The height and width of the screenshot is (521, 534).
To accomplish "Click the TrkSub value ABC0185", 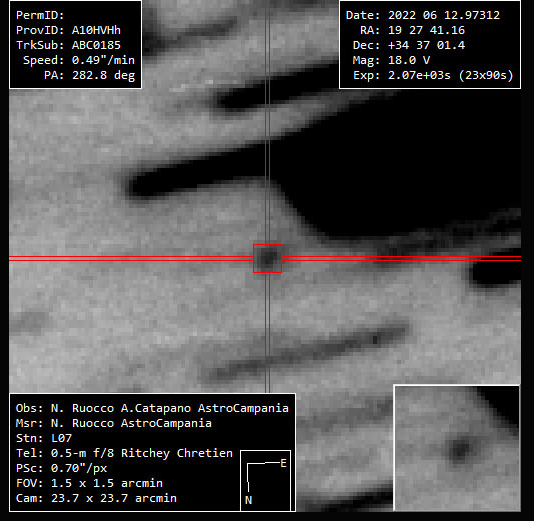I will coord(96,45).
